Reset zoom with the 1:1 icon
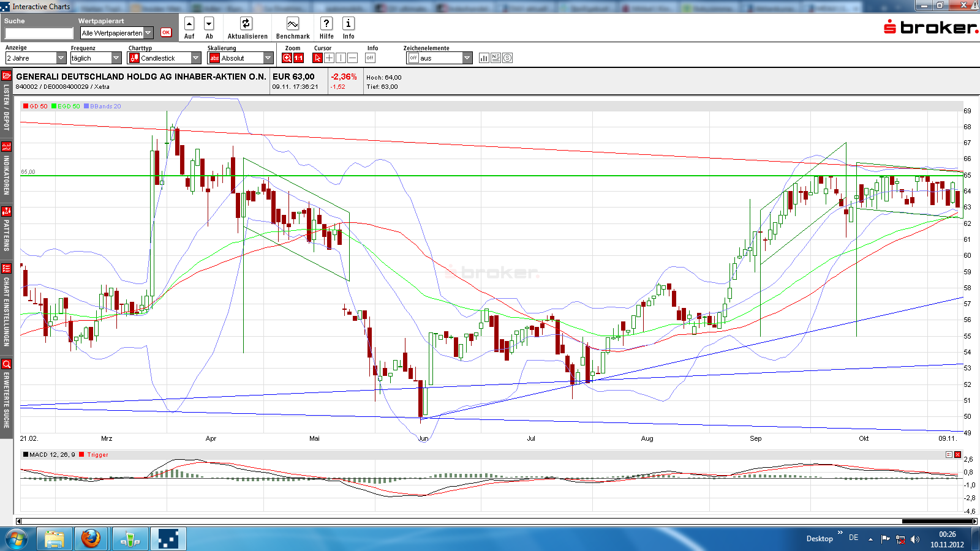 point(298,58)
